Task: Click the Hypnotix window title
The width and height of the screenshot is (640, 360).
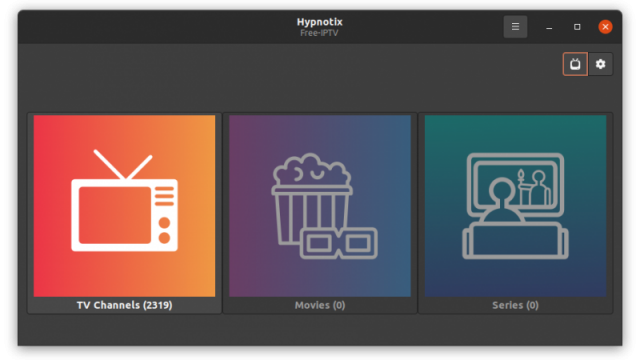Action: (x=320, y=22)
